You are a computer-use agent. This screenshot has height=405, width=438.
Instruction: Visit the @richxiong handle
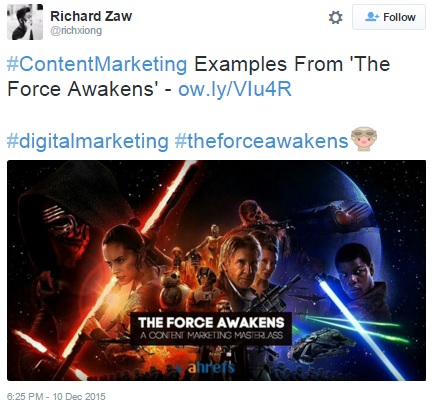(76, 30)
